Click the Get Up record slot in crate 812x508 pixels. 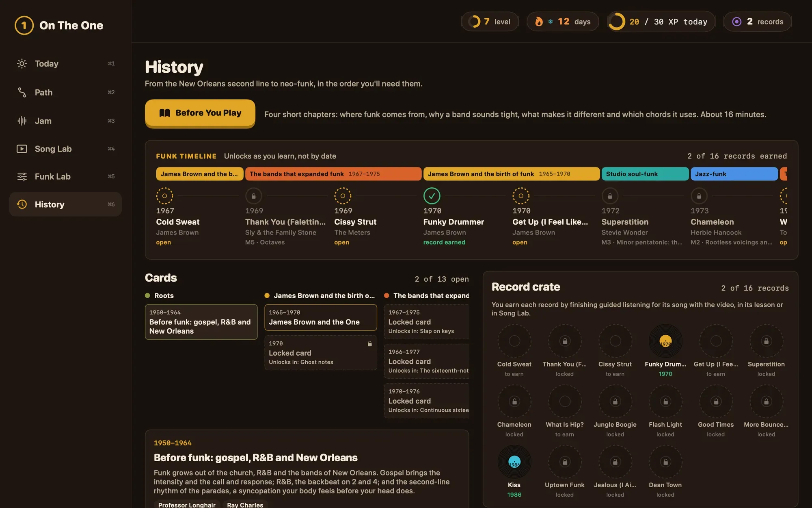tap(716, 341)
